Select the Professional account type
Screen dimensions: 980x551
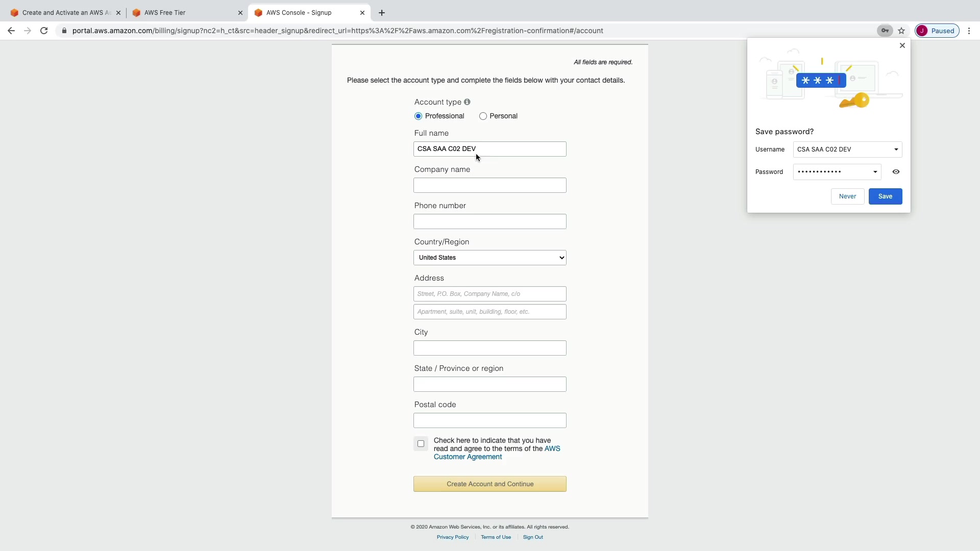(x=419, y=116)
